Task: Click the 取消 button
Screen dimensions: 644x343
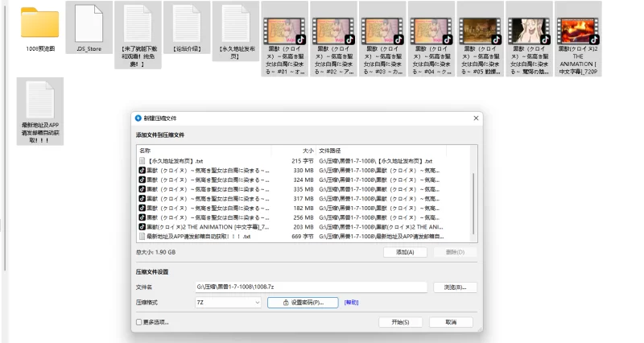Action: coord(451,322)
